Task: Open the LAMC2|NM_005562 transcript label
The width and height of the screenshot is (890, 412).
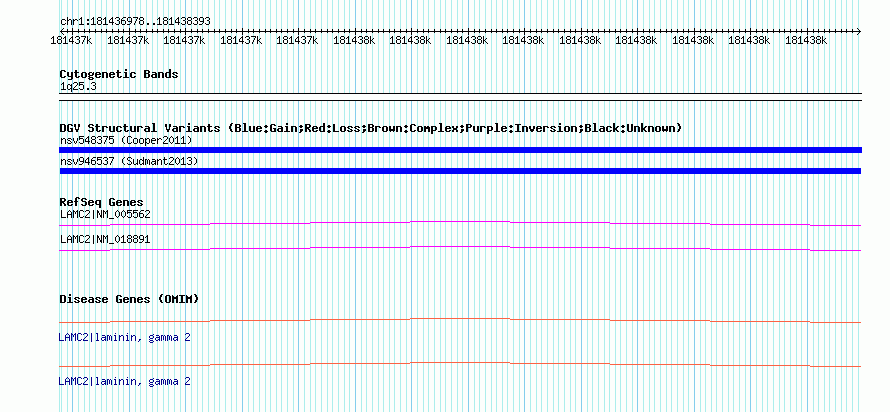Action: (105, 215)
